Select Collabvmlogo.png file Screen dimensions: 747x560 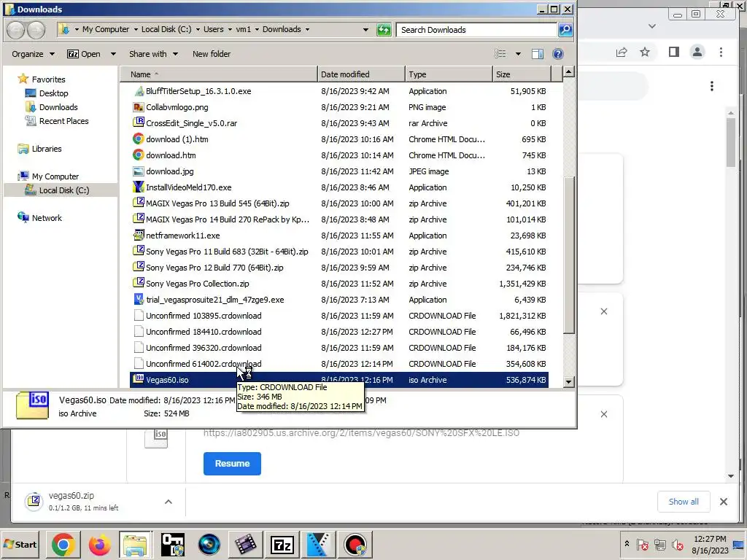point(177,107)
